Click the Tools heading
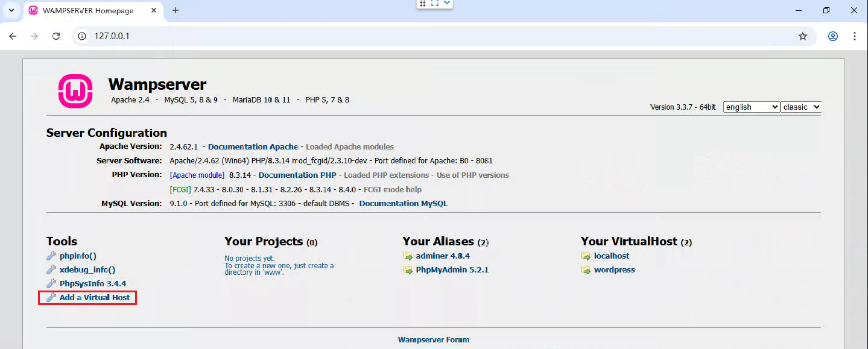Viewport: 868px width, 349px height. tap(62, 241)
